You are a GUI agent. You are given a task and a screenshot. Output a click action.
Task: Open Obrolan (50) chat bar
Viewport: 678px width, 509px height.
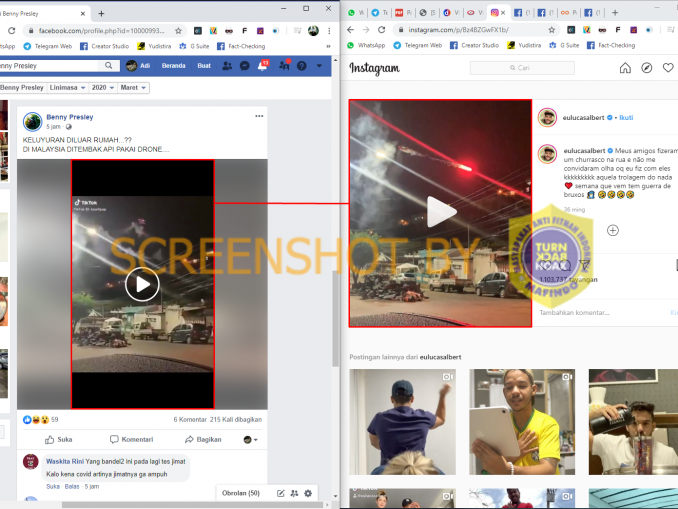tap(241, 493)
